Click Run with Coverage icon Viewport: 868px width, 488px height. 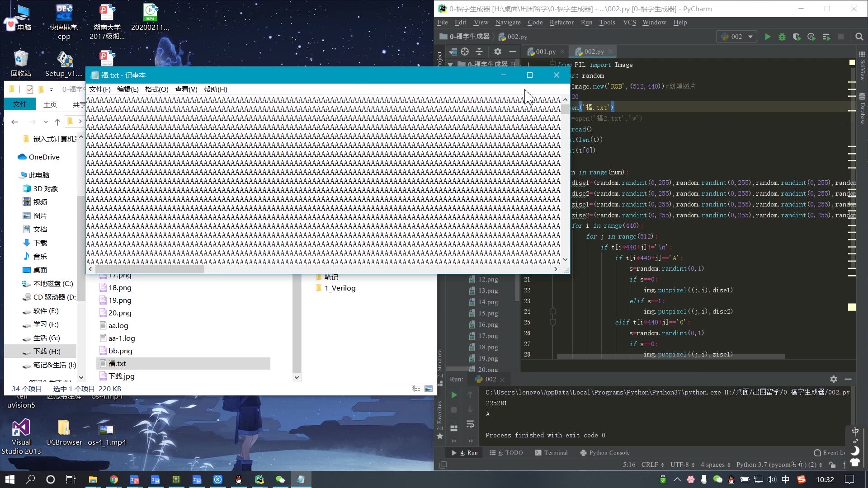[797, 37]
